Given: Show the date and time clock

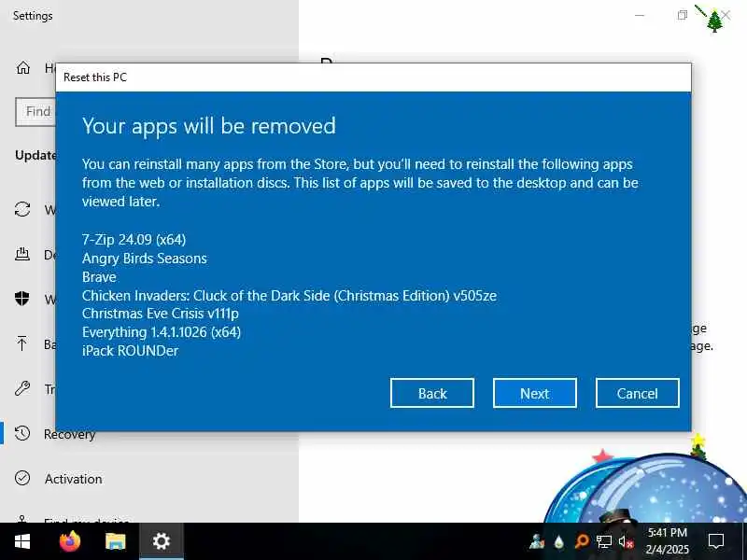Looking at the screenshot, I should tap(668, 541).
